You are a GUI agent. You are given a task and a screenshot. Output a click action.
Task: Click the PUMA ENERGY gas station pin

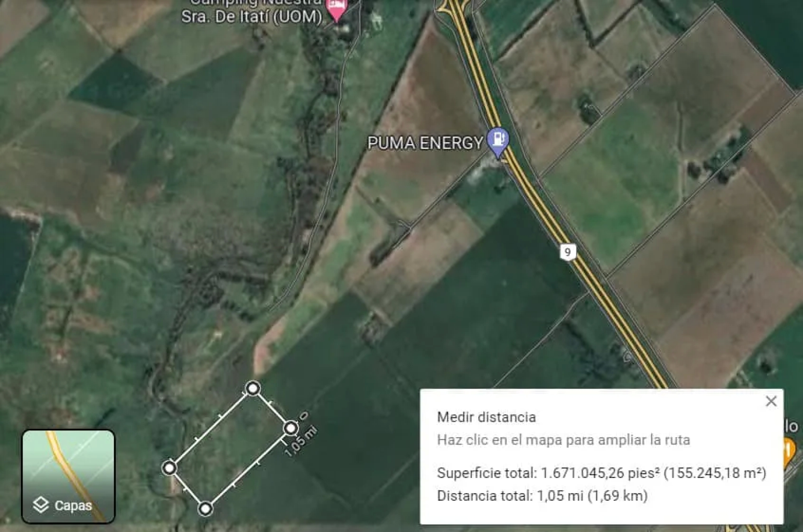click(498, 140)
